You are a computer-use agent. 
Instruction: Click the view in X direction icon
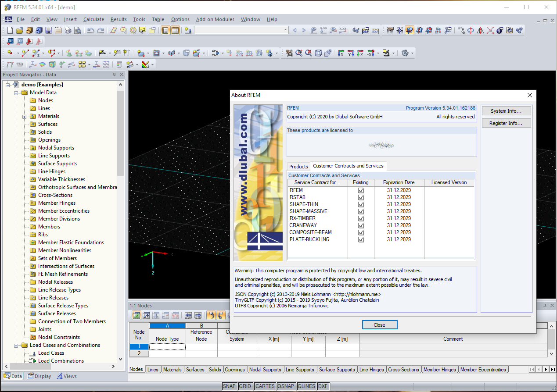pyautogui.click(x=341, y=53)
